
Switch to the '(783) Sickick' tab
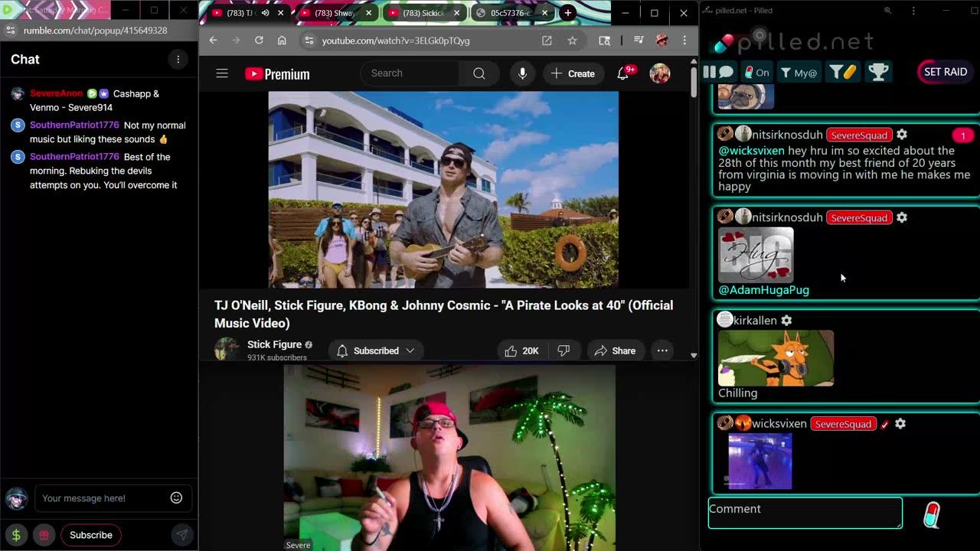[x=423, y=13]
